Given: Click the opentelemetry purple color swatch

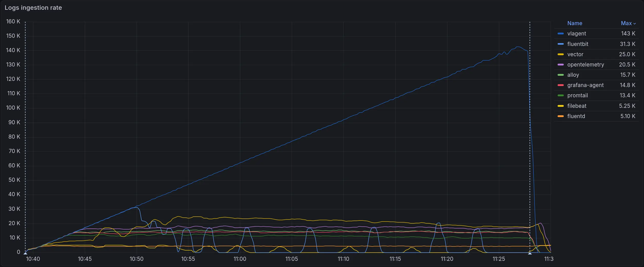Looking at the screenshot, I should pos(561,65).
